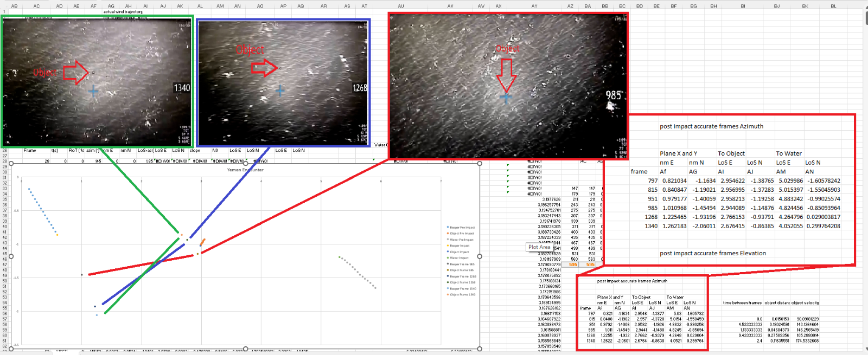The height and width of the screenshot is (355, 868).
Task: Select row 45 header
Action: (x=4, y=254)
